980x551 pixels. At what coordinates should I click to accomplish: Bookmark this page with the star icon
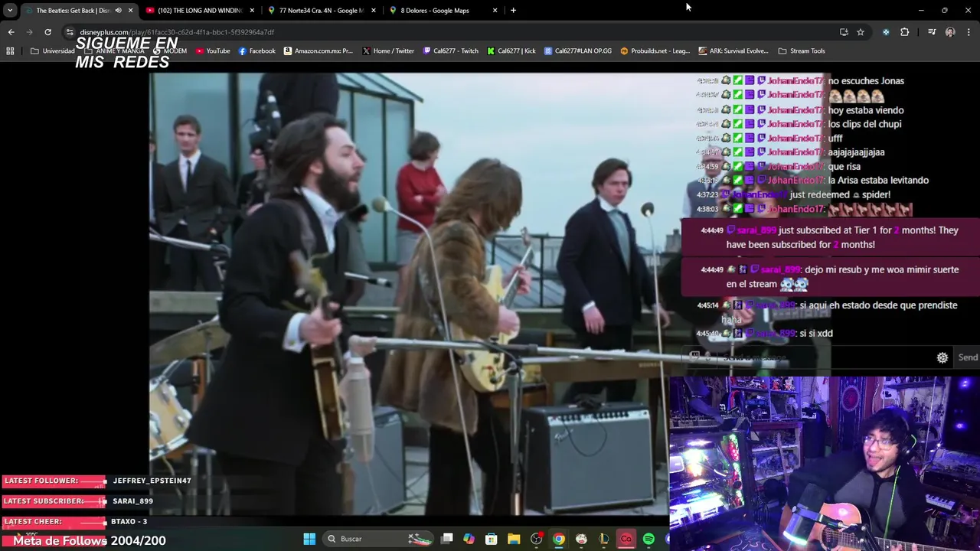point(861,32)
